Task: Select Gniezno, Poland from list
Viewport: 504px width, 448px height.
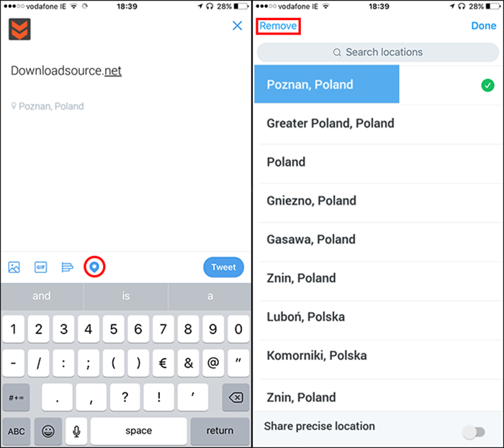Action: point(379,201)
